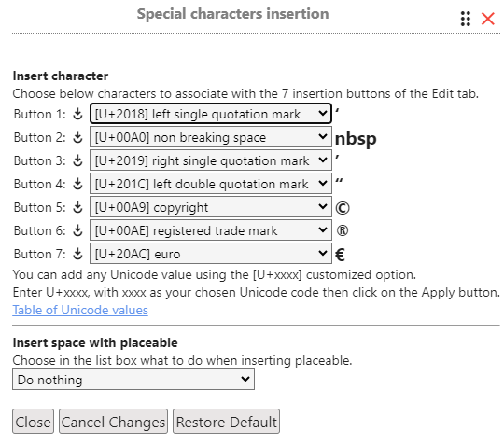Click the Close button
Viewport: 504px width, 444px height.
coord(33,422)
